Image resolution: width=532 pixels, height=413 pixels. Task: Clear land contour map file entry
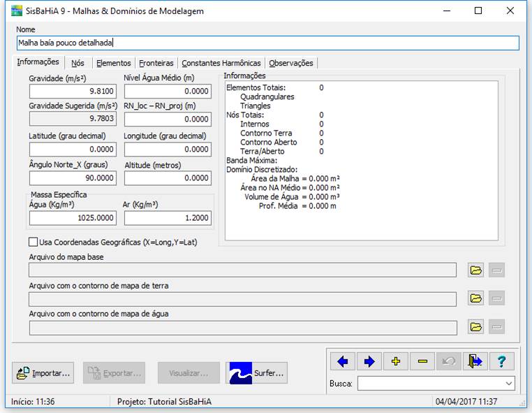point(496,298)
